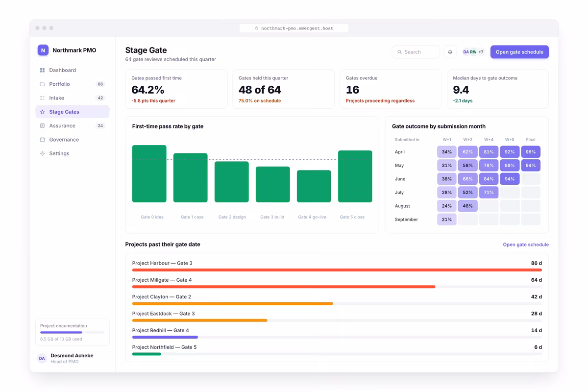The image size is (588, 392).
Task: Click the 48 of 64 gates held card
Action: click(284, 89)
